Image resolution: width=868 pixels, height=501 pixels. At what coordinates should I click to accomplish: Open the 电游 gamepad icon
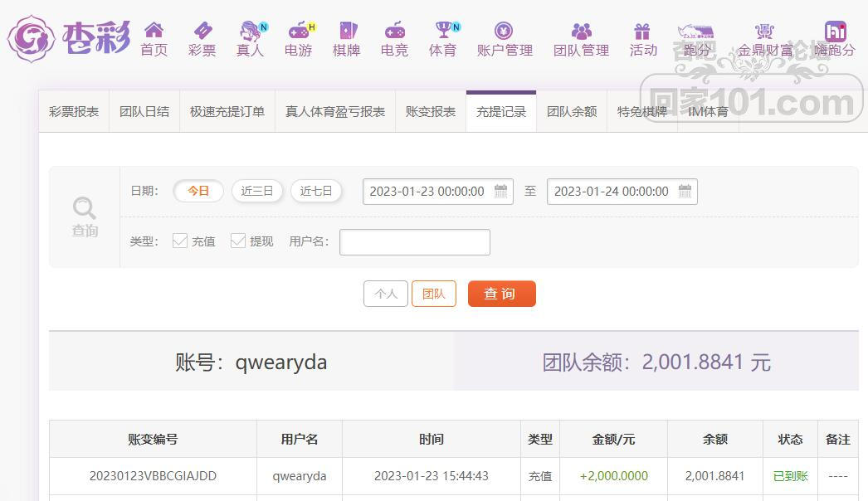point(300,30)
